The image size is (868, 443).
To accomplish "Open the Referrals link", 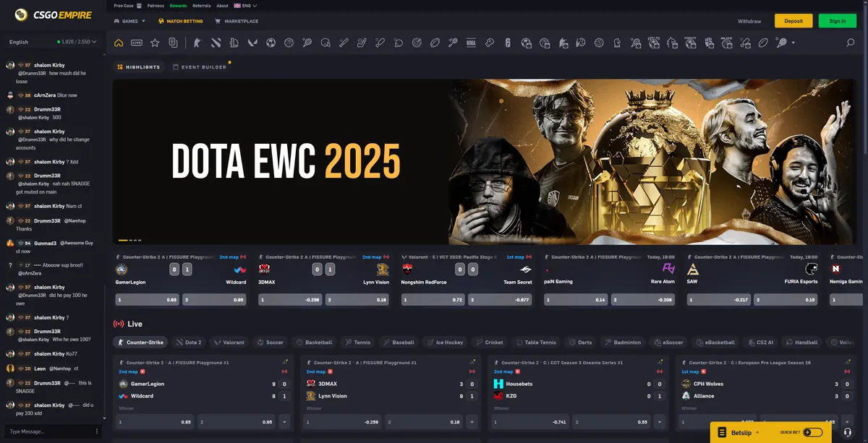I will pos(202,6).
